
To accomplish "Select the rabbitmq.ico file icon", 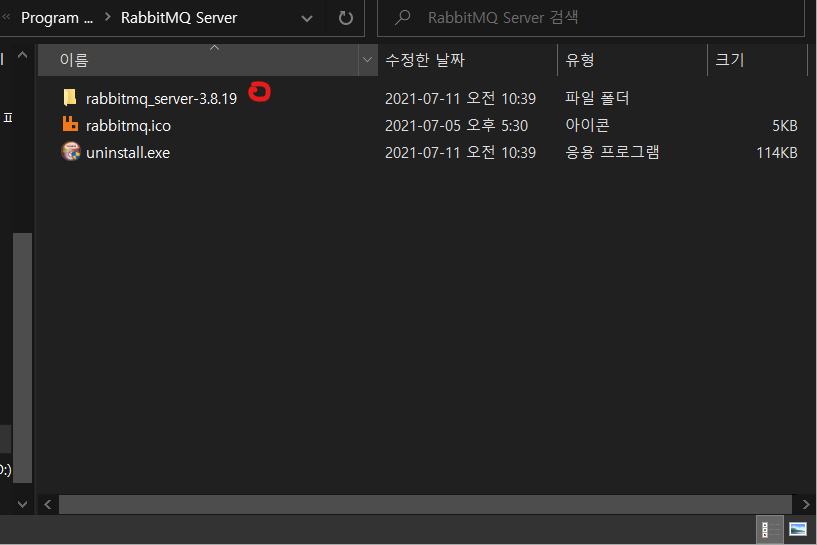I will [x=70, y=125].
